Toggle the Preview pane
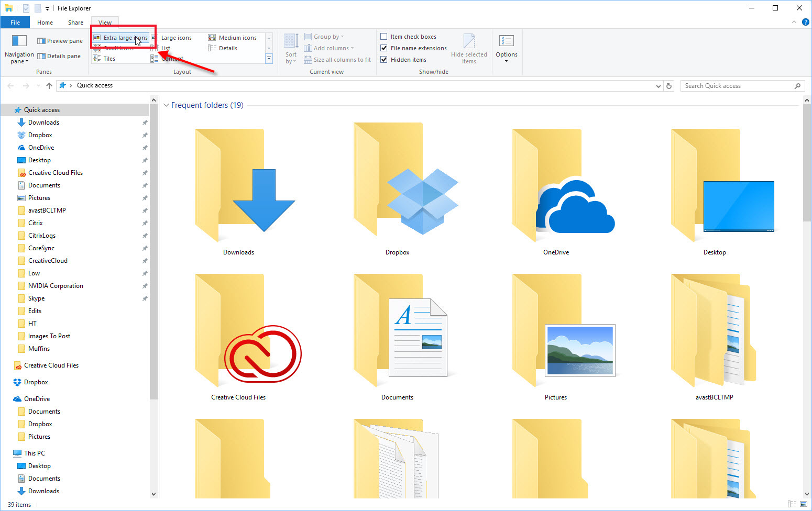Screen dimensions: 812x511 (x=59, y=40)
